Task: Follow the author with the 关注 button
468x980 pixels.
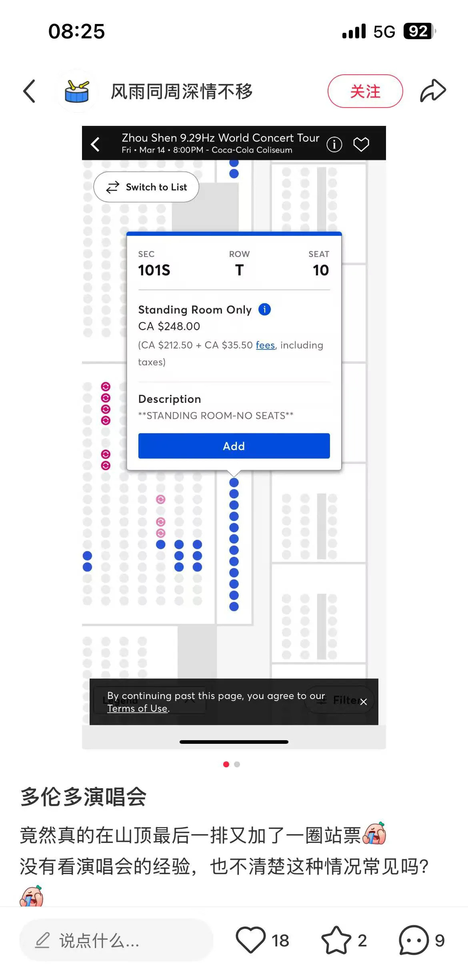Action: pyautogui.click(x=365, y=91)
